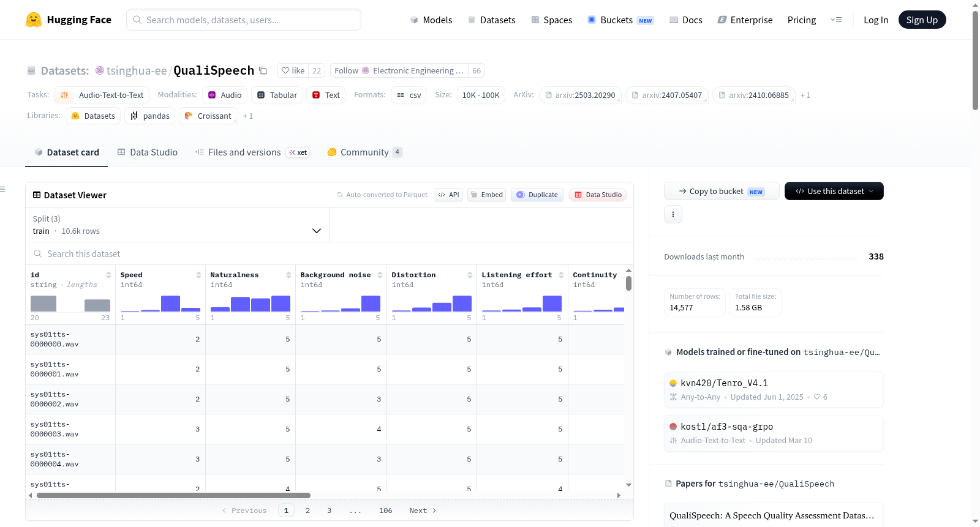Viewport: 980px width, 527px height.
Task: Expand the Split train dropdown
Action: pyautogui.click(x=177, y=225)
